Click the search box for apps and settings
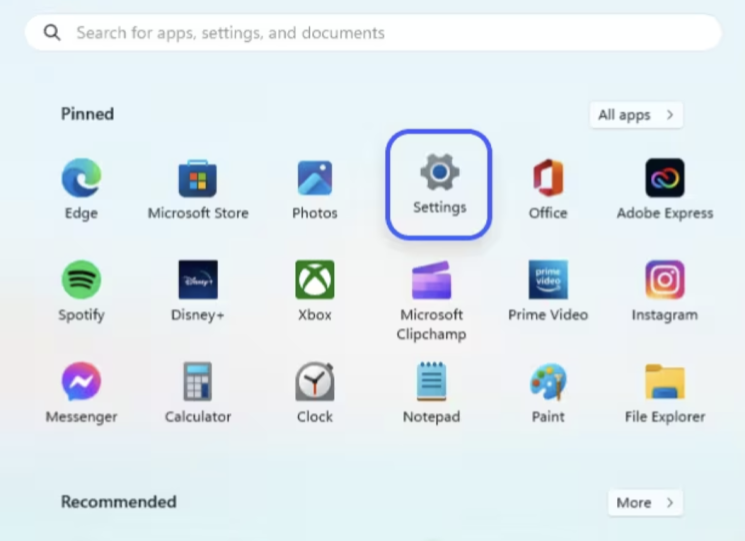745x541 pixels. pyautogui.click(x=373, y=33)
